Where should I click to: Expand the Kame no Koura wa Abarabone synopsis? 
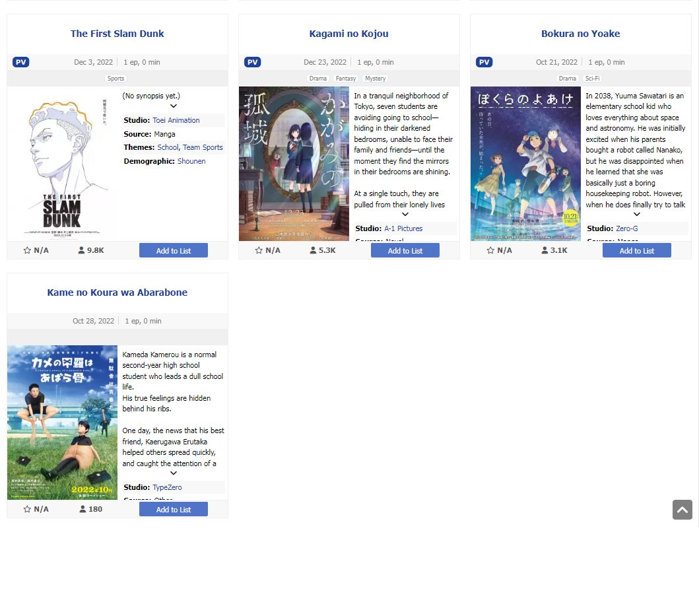[x=174, y=473]
